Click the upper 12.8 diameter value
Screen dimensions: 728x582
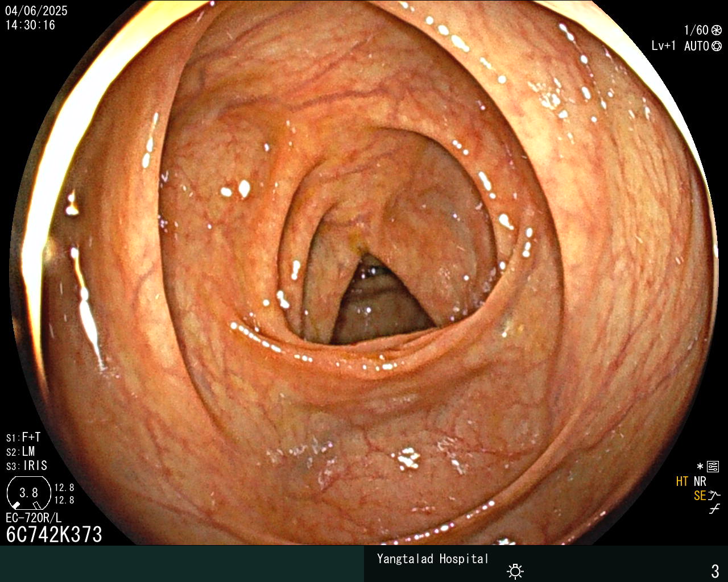[x=64, y=488]
